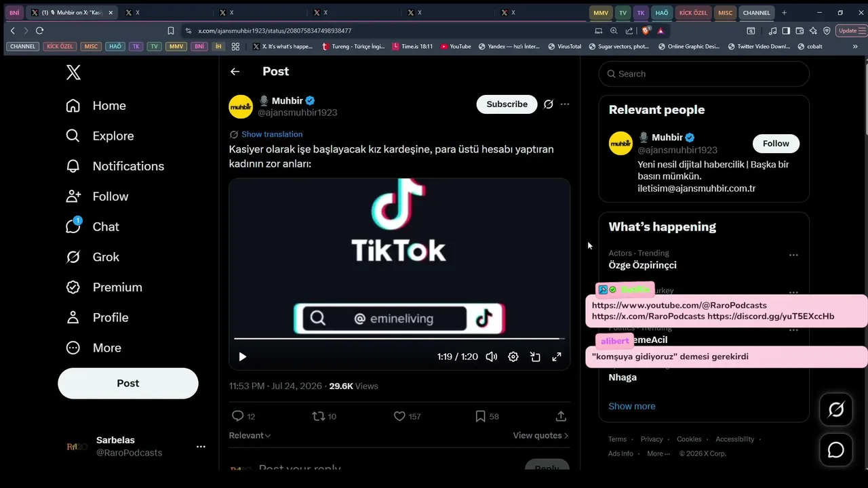The height and width of the screenshot is (488, 868).
Task: Open the music note toolbar icon
Action: click(x=773, y=30)
